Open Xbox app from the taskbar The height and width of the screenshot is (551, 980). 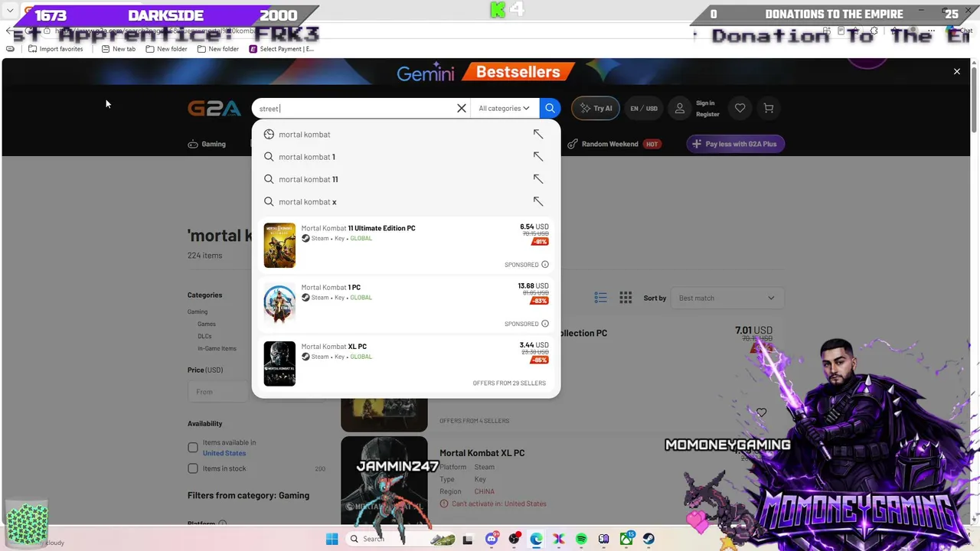click(626, 539)
